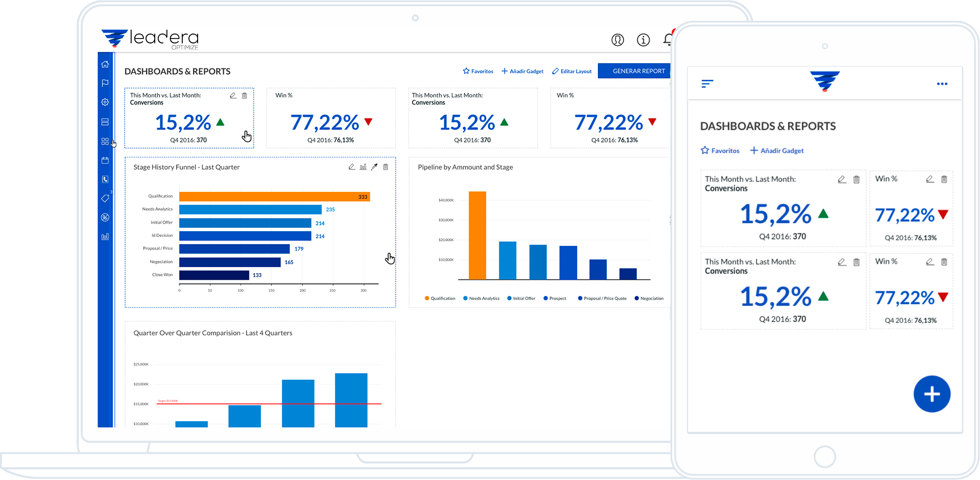Click the laptop 'DASHBOARDS & REPORTS' heading
The height and width of the screenshot is (480, 980).
tap(177, 71)
